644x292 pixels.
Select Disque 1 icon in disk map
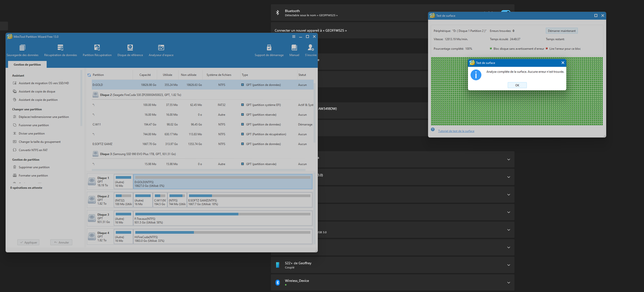point(92,181)
